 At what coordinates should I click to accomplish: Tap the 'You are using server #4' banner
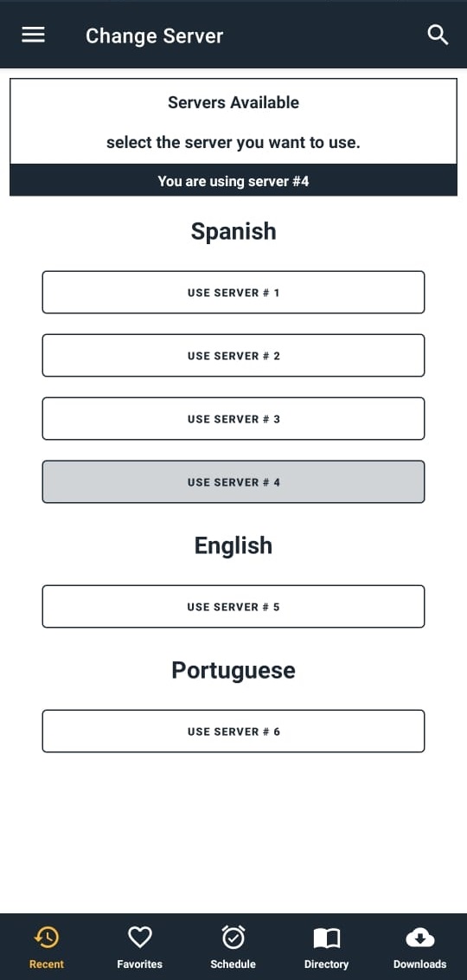click(x=233, y=181)
